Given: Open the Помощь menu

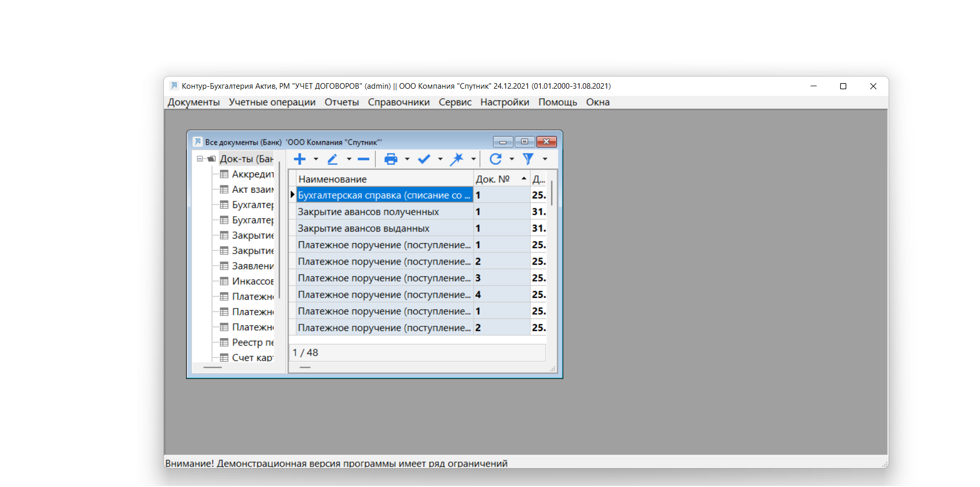Looking at the screenshot, I should [557, 102].
